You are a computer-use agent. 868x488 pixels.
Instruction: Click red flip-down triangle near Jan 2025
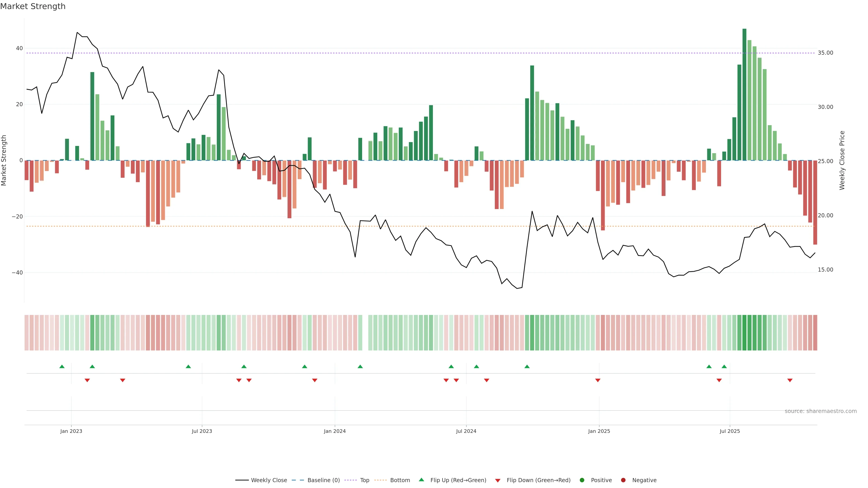pyautogui.click(x=598, y=380)
